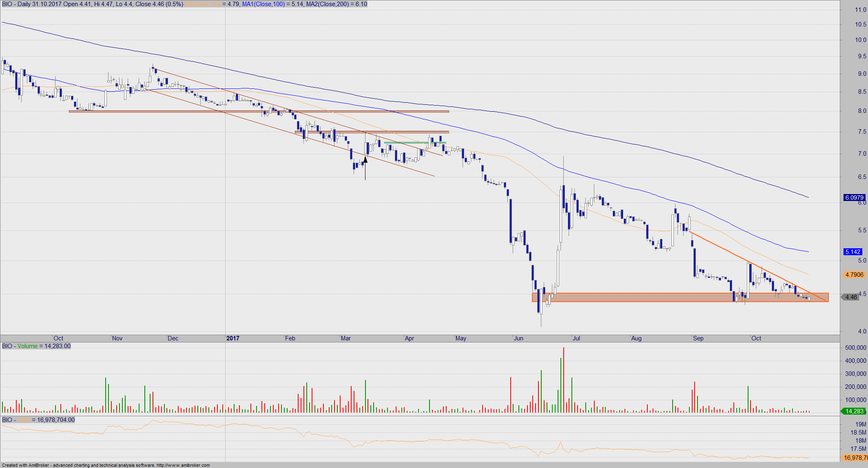The height and width of the screenshot is (468, 868).
Task: Click the Jun label on the time axis
Action: 518,338
